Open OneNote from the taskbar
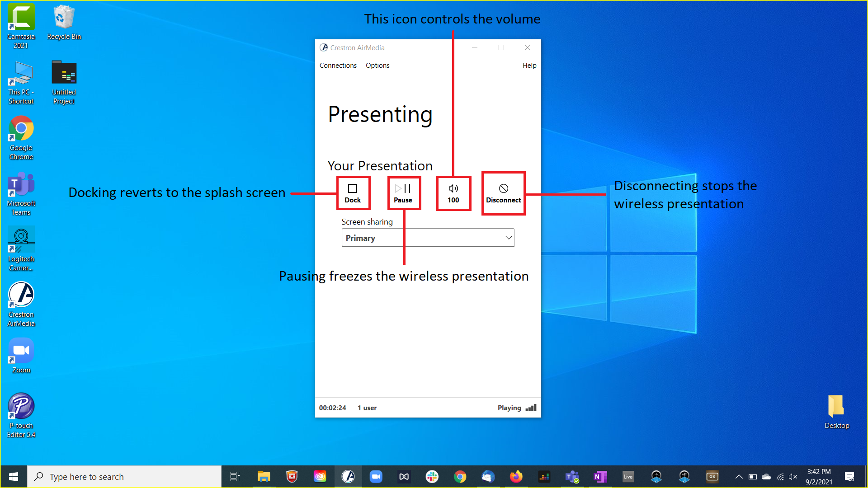Viewport: 868px width, 488px height. pyautogui.click(x=600, y=477)
